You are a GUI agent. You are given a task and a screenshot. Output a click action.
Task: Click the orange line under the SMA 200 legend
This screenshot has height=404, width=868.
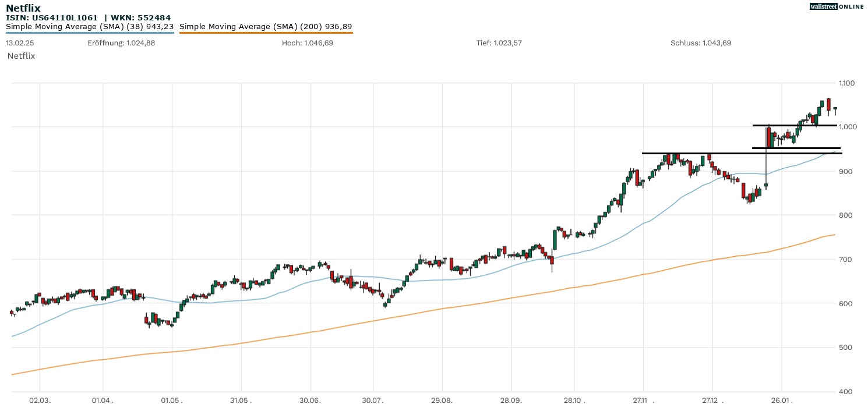(266, 33)
